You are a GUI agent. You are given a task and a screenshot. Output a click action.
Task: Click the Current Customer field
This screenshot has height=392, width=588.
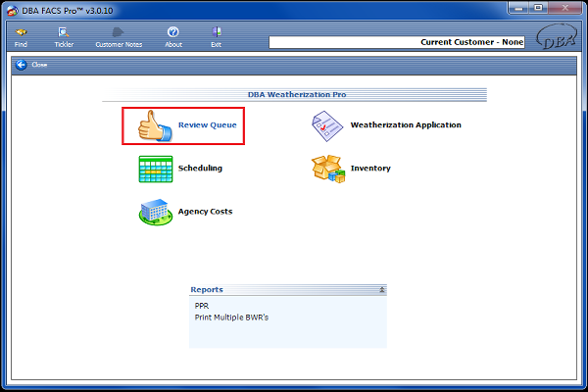pos(397,42)
